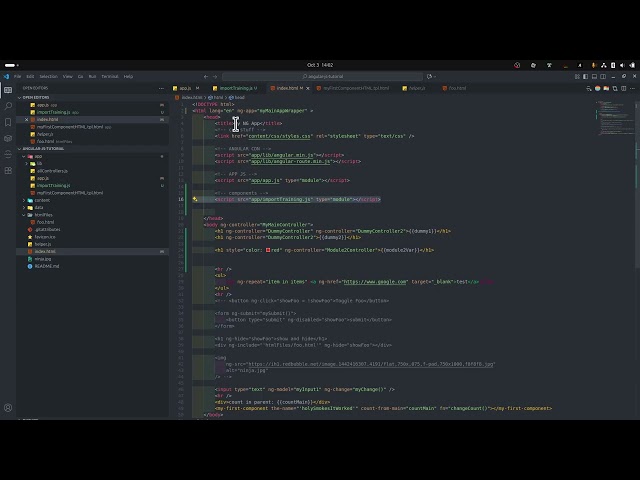Click the overlapping pages icon in editor toolbar
Screen dimensions: 640x480
click(615, 88)
